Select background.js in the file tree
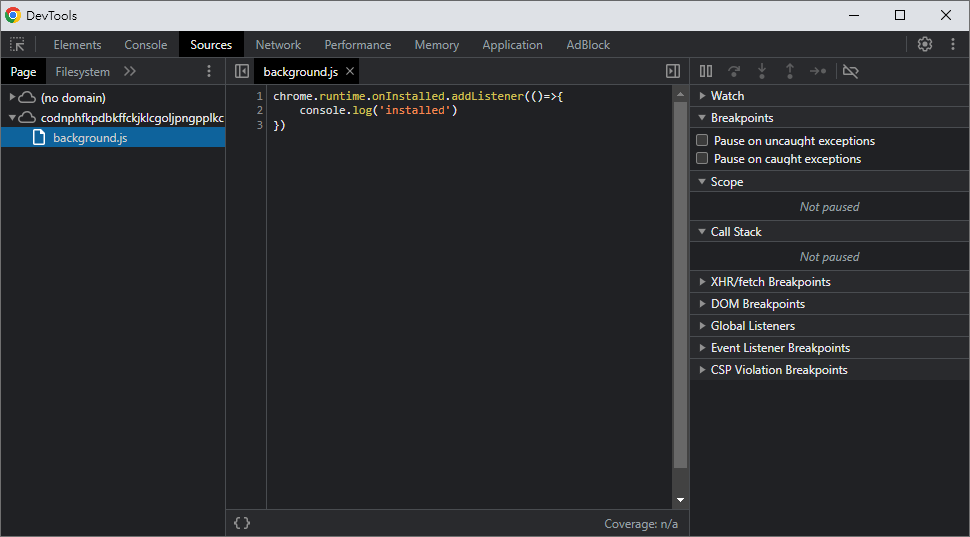This screenshot has height=537, width=970. [90, 138]
